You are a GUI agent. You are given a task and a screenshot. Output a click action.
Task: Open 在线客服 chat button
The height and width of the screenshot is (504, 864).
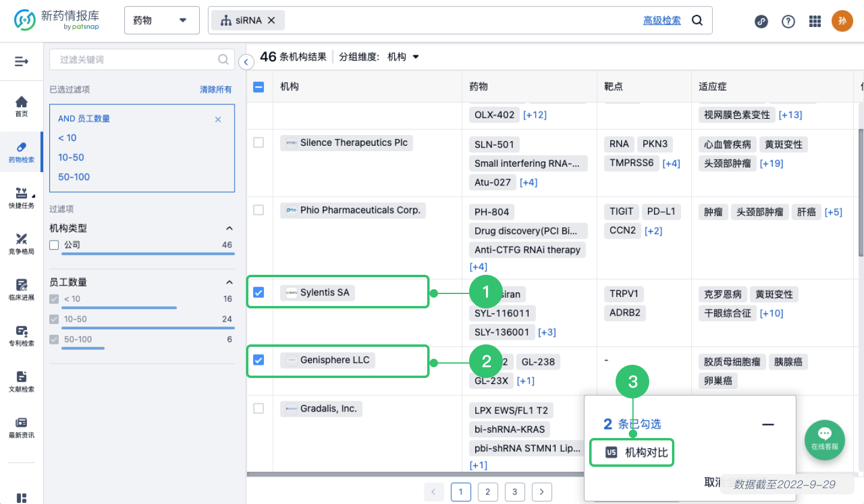click(x=825, y=440)
